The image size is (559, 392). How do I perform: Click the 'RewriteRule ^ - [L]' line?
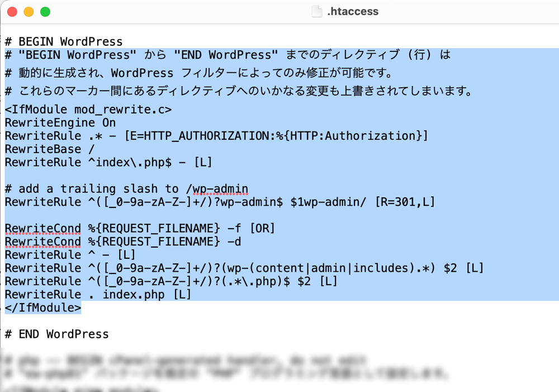coord(70,255)
